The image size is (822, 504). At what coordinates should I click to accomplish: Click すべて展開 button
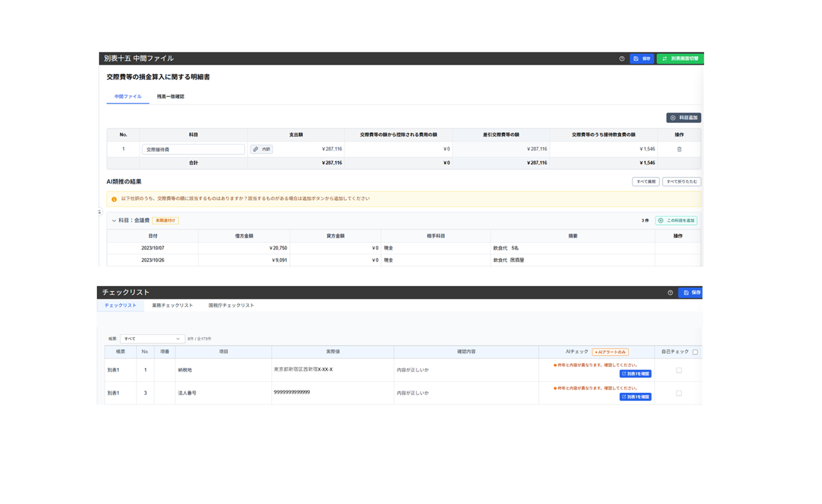(x=645, y=182)
